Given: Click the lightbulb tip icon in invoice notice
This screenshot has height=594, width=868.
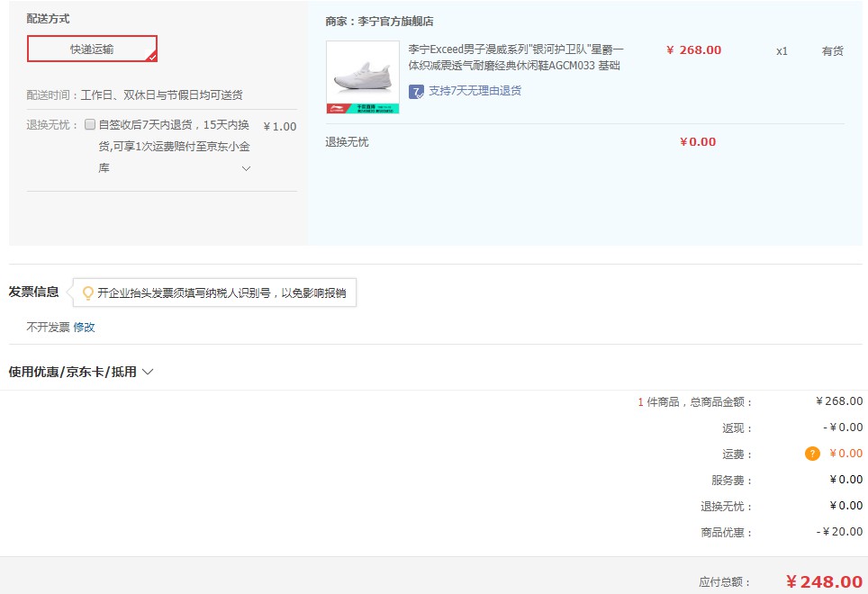Looking at the screenshot, I should pos(87,292).
